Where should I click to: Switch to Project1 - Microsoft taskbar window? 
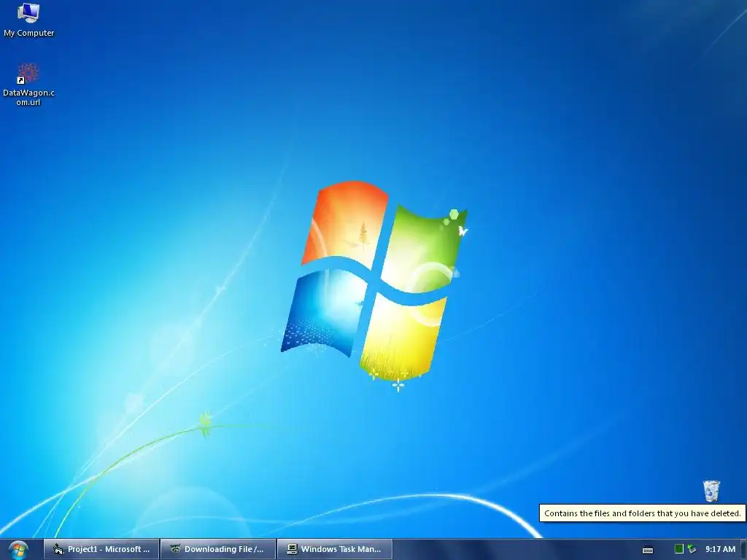pos(102,550)
